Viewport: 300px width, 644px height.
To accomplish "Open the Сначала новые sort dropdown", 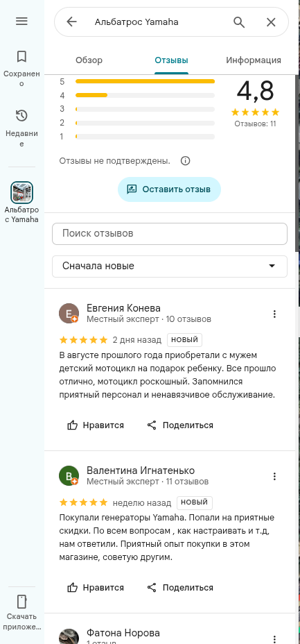I will (x=170, y=266).
